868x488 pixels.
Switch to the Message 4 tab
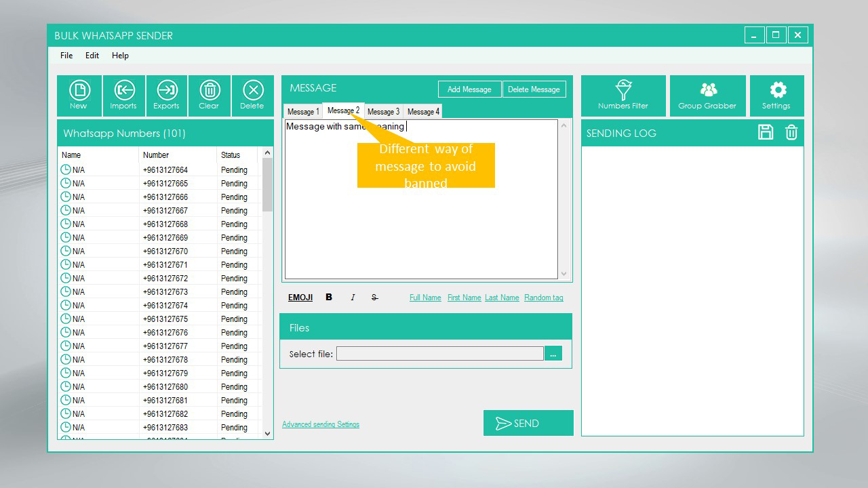pos(423,112)
